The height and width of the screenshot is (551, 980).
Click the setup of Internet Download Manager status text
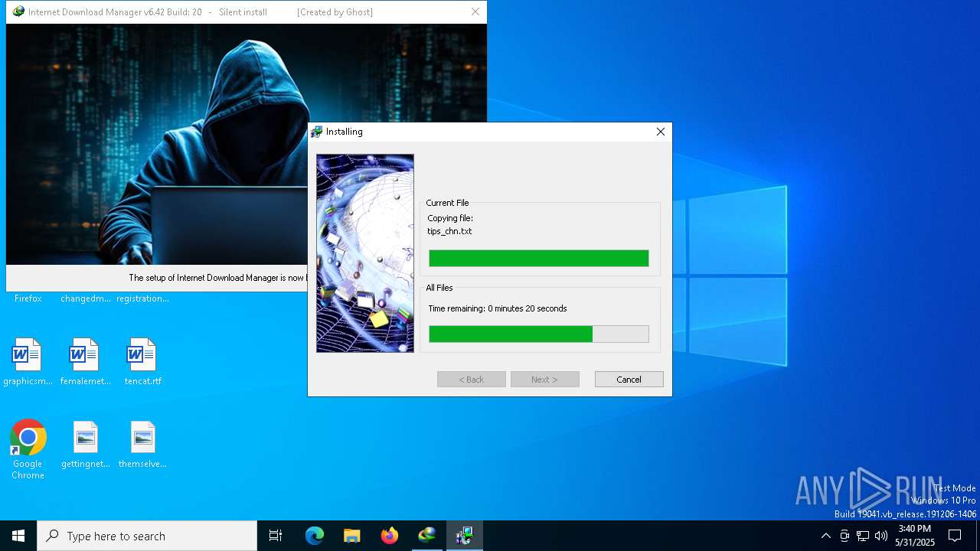point(217,278)
